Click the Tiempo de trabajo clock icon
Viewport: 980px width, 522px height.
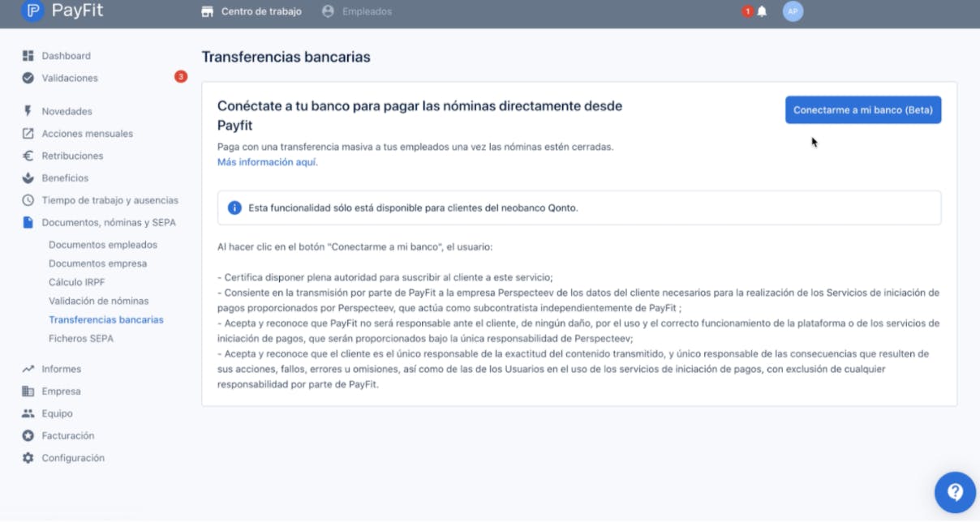tap(28, 199)
